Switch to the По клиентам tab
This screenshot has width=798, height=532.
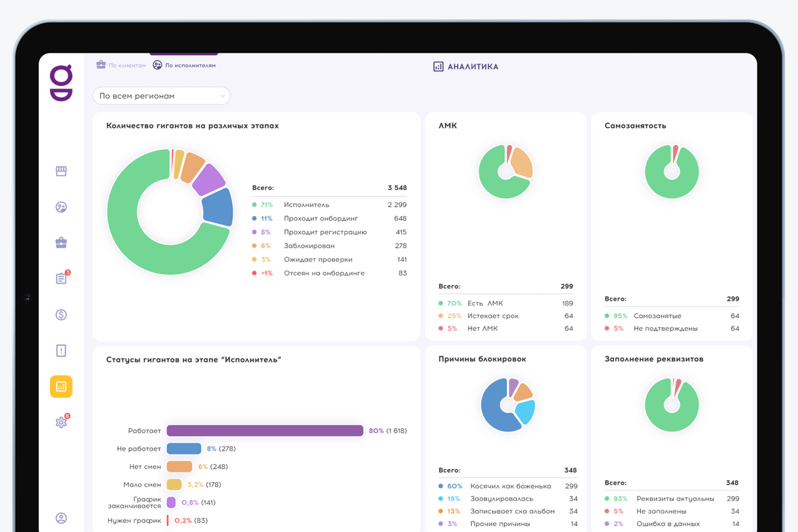(121, 65)
